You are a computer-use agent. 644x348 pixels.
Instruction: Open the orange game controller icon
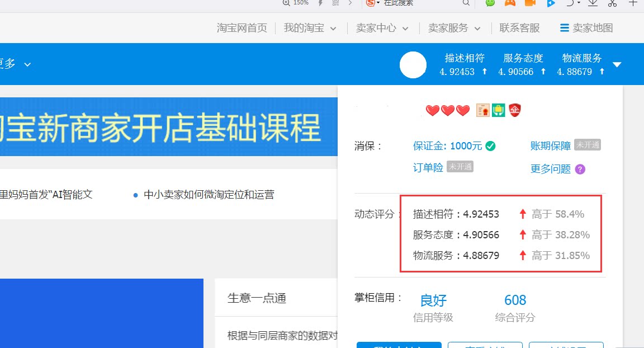click(x=510, y=3)
